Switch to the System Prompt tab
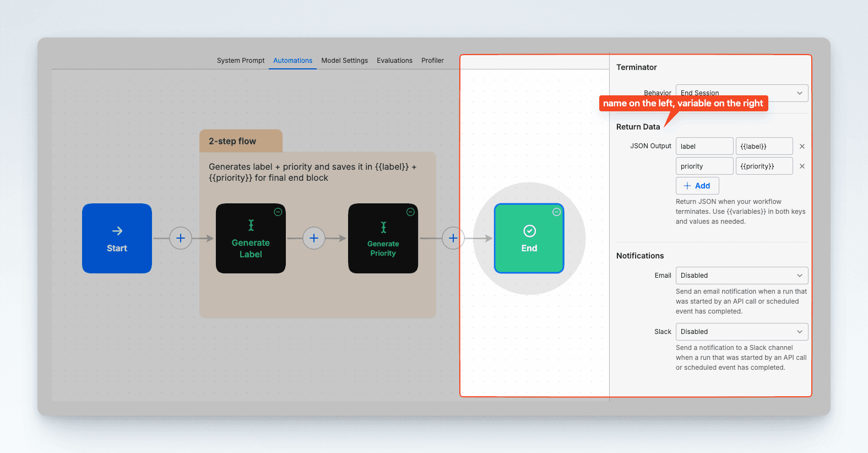This screenshot has width=868, height=453. click(241, 61)
